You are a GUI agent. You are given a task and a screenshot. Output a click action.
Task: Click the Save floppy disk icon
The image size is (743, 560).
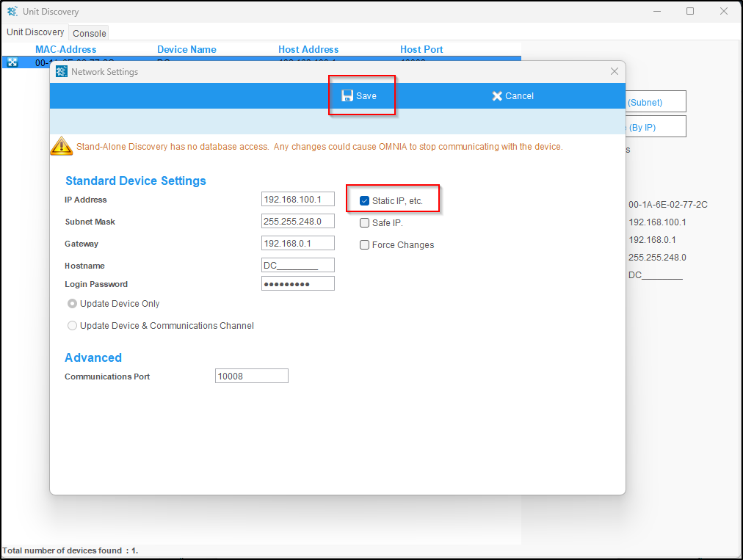347,96
